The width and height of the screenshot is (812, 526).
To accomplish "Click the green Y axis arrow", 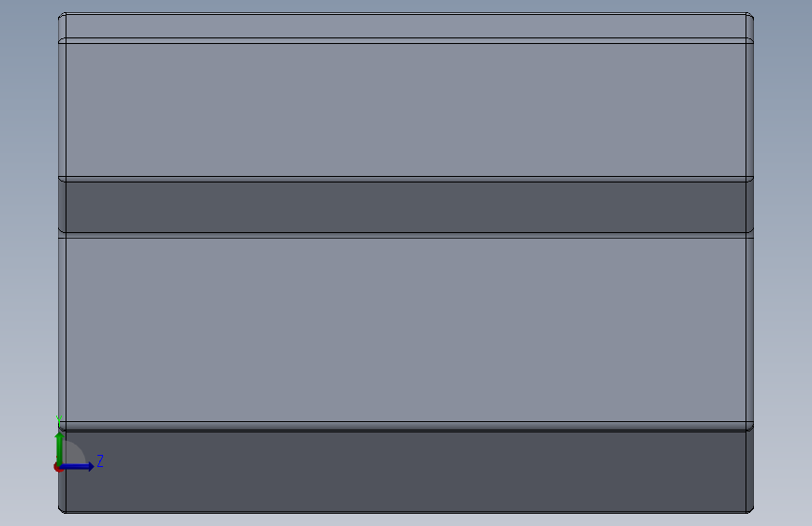I will [x=59, y=447].
